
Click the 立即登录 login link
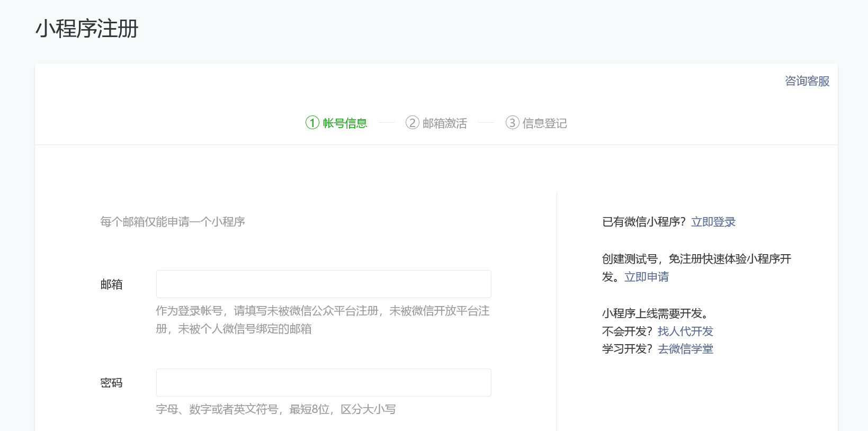point(713,222)
